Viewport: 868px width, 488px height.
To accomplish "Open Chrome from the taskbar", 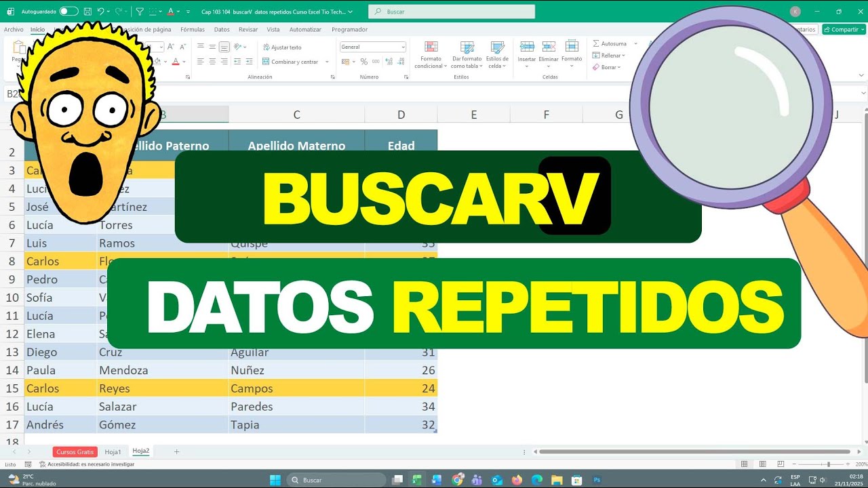I will 457,480.
